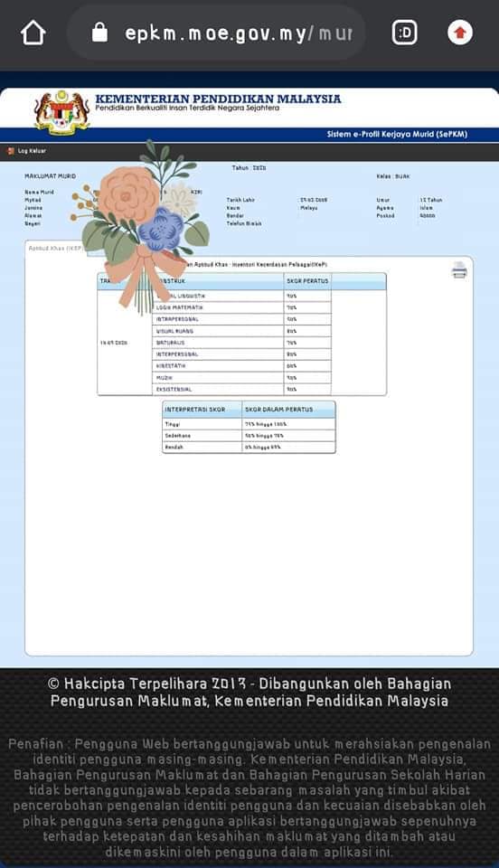Click the Log Keluar door icon

click(x=11, y=151)
